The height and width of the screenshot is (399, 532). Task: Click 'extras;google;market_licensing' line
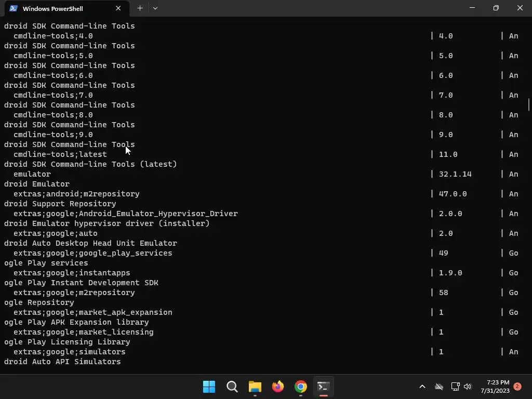click(x=84, y=332)
